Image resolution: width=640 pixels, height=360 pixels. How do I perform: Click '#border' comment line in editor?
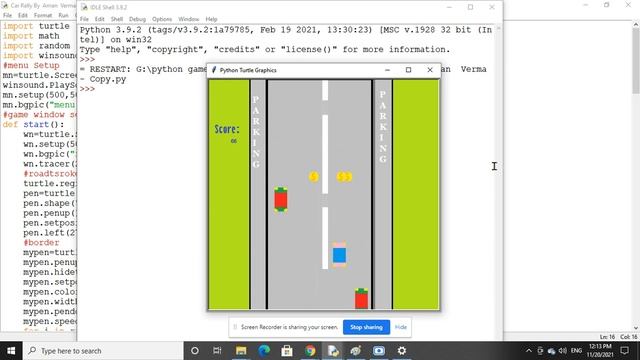click(41, 242)
